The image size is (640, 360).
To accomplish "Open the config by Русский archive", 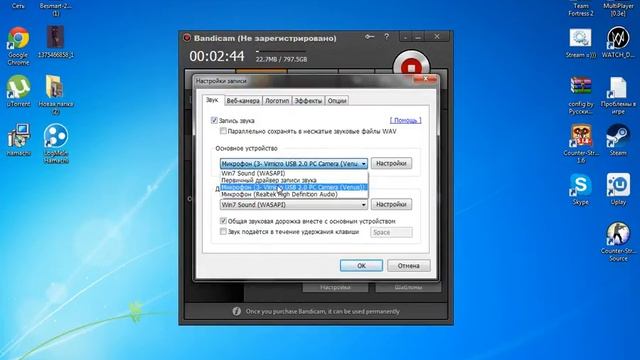I will click(x=580, y=95).
